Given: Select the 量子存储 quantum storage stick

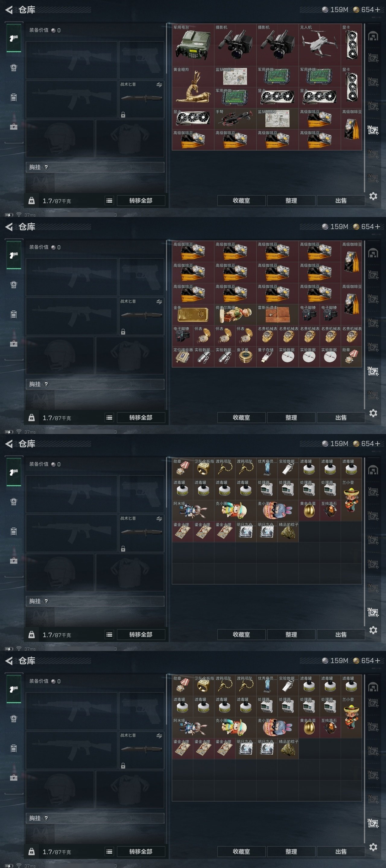Looking at the screenshot, I should tap(267, 357).
